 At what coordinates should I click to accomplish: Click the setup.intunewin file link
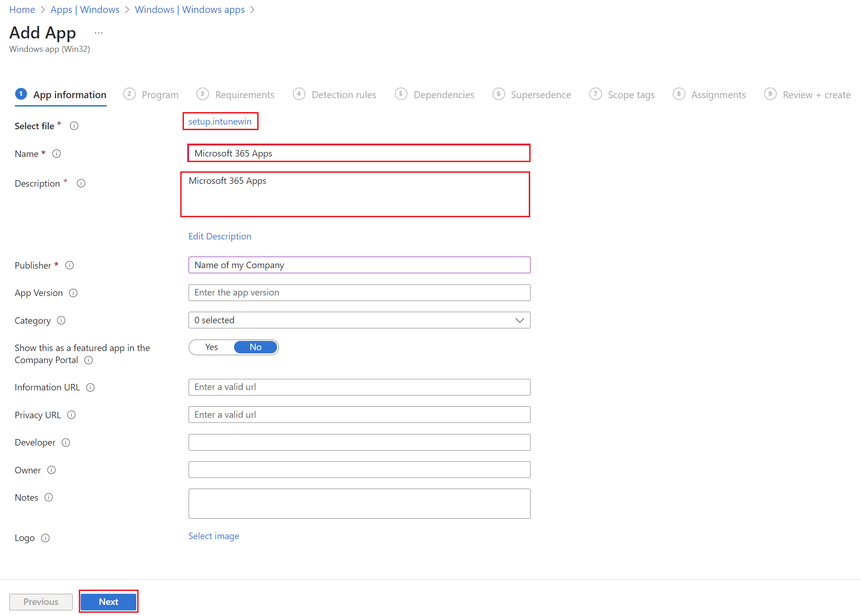click(220, 121)
